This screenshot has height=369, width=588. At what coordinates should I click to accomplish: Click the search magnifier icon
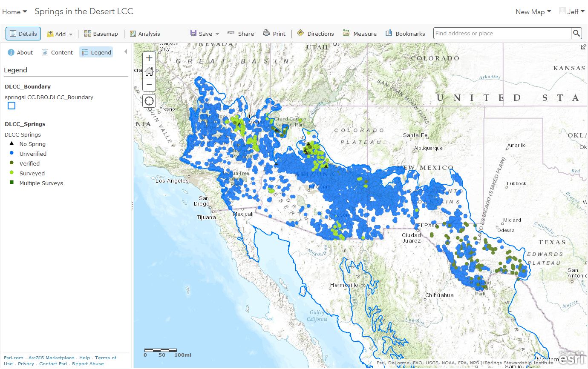576,33
